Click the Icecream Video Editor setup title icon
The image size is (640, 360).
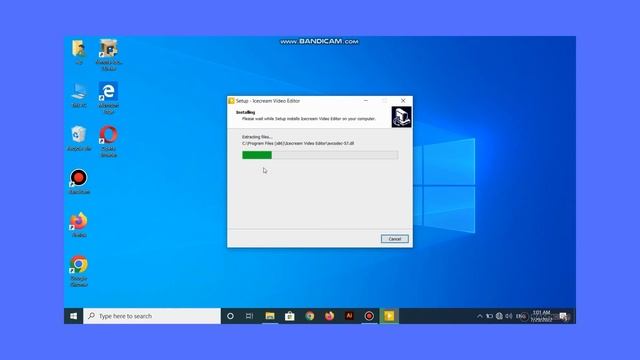tap(231, 101)
